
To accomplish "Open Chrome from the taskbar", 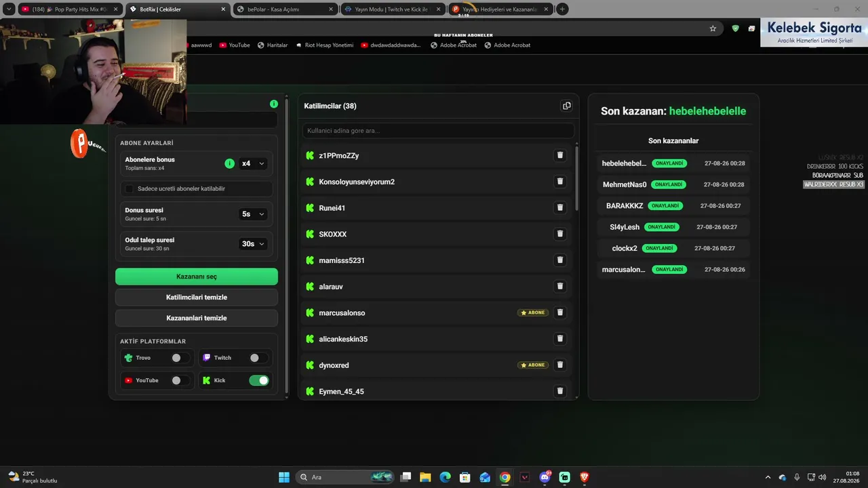I will (505, 477).
